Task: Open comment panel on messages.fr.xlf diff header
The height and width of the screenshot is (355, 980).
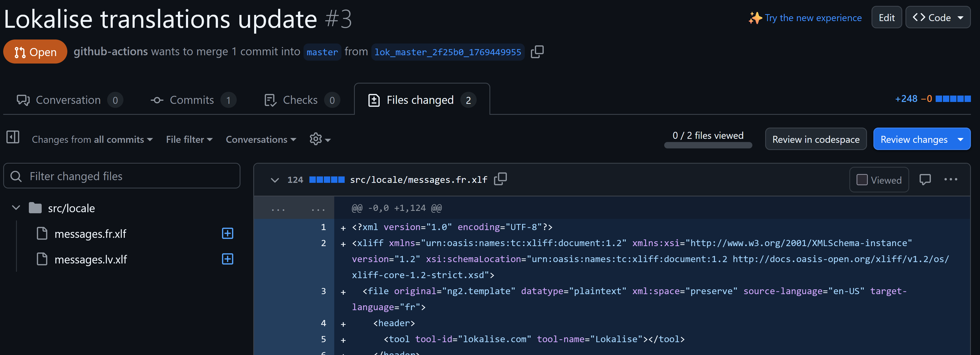Action: pos(925,179)
